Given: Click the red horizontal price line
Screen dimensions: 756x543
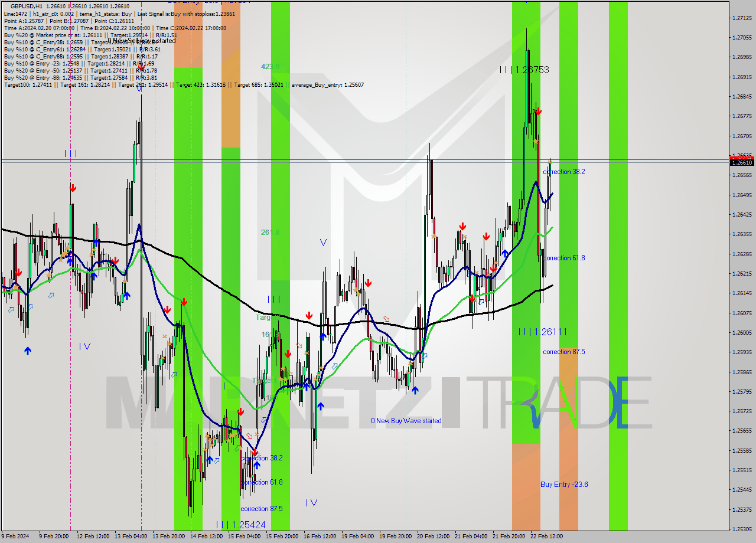Looking at the screenshot, I should click(365, 159).
